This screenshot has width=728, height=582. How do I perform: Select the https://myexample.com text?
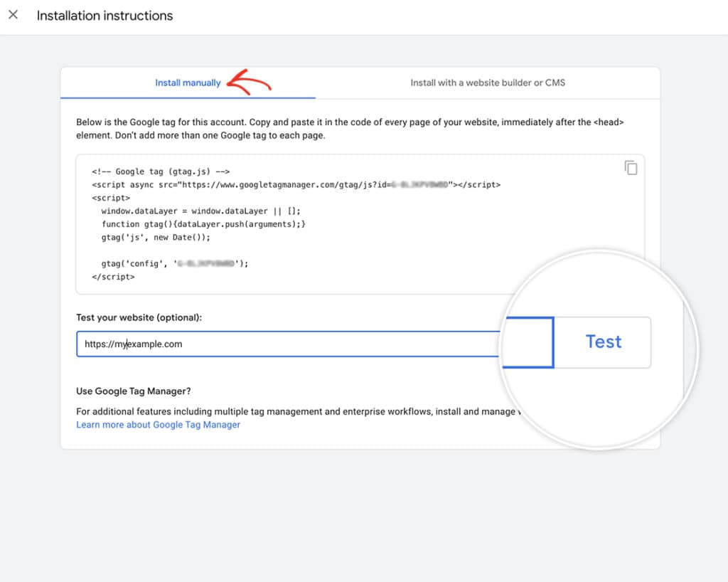(132, 344)
